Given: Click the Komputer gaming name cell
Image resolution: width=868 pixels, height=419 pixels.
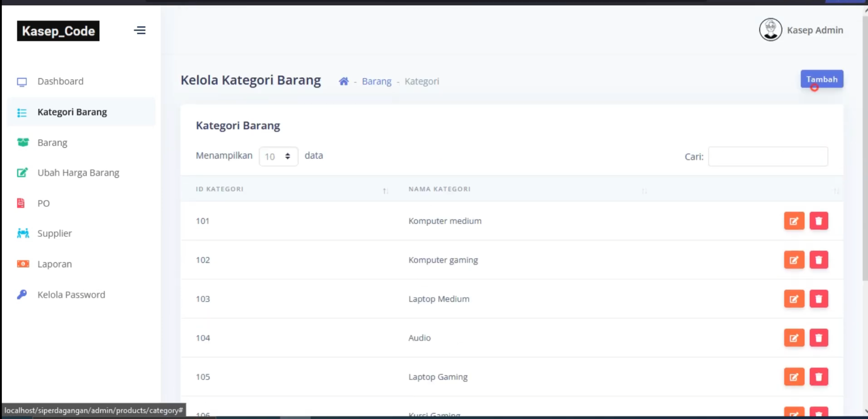Looking at the screenshot, I should point(443,260).
